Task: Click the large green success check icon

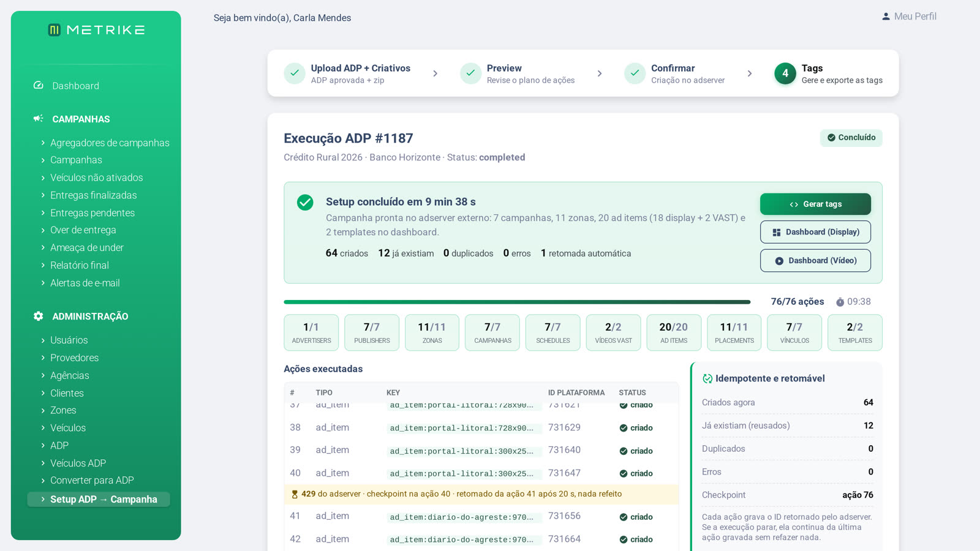Action: (305, 203)
